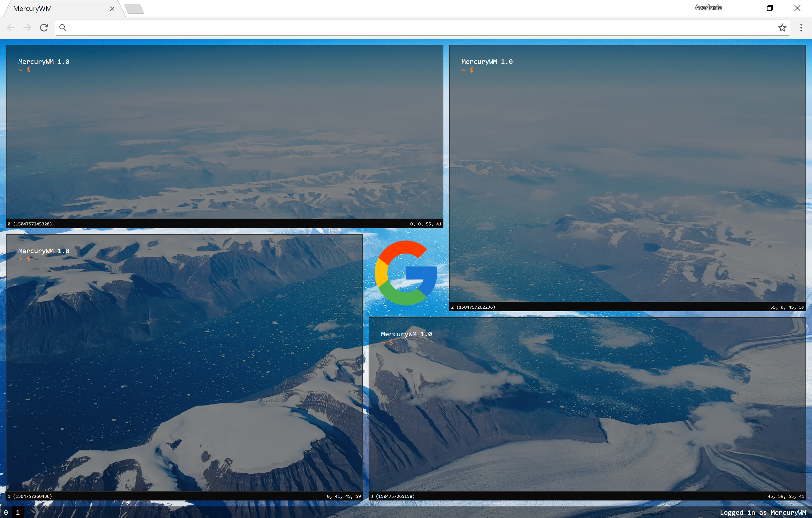Click window 1 status bar label
This screenshot has width=812, height=518.
(x=30, y=496)
